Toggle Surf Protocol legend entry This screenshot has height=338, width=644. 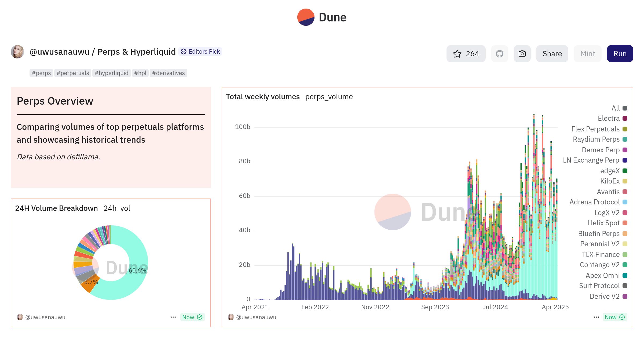coord(603,286)
